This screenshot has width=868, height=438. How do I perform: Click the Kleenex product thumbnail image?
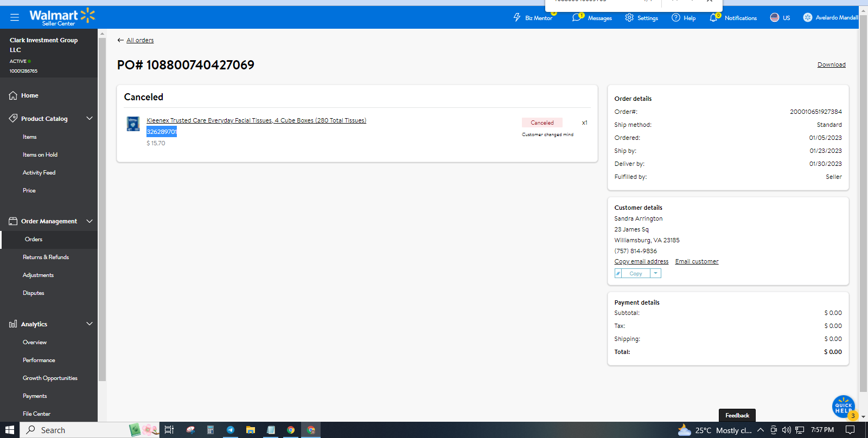[x=133, y=124]
